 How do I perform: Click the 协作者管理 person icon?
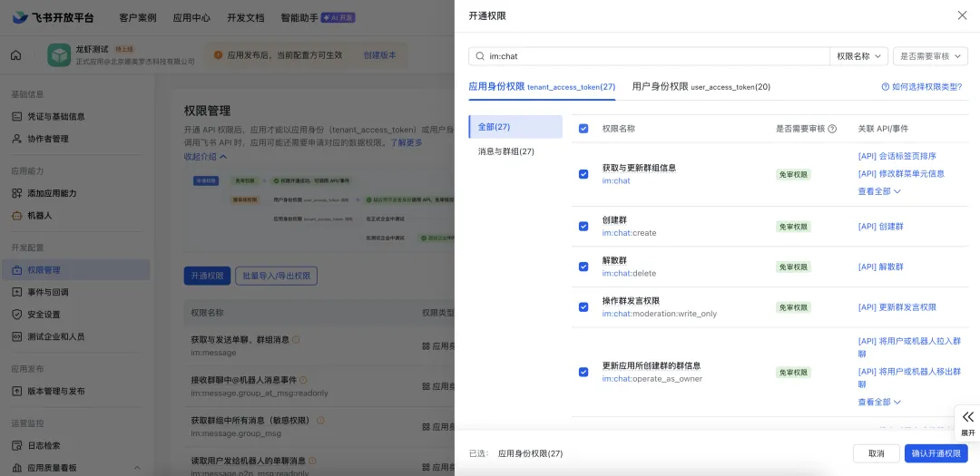(17, 139)
